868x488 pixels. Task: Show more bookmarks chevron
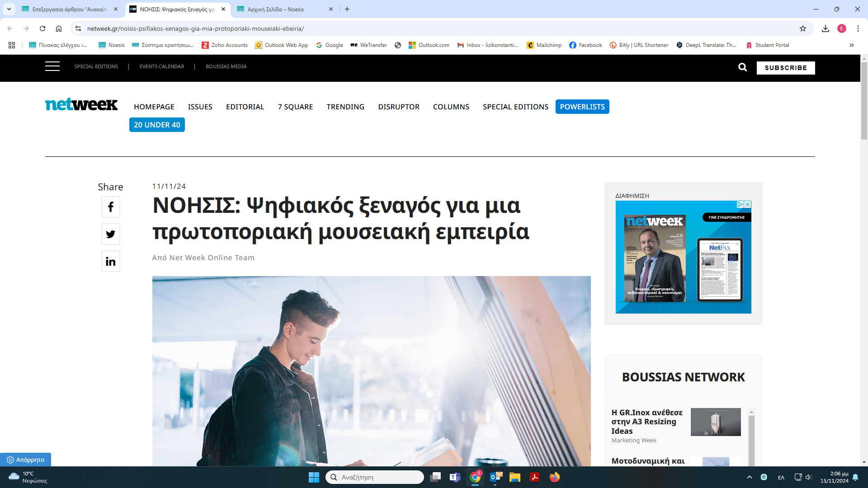(852, 45)
